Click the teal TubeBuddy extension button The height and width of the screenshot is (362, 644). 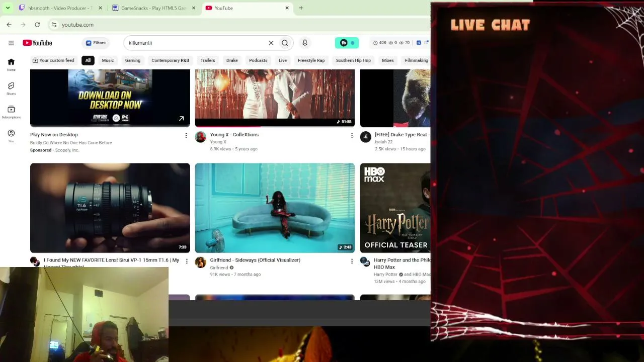(347, 43)
